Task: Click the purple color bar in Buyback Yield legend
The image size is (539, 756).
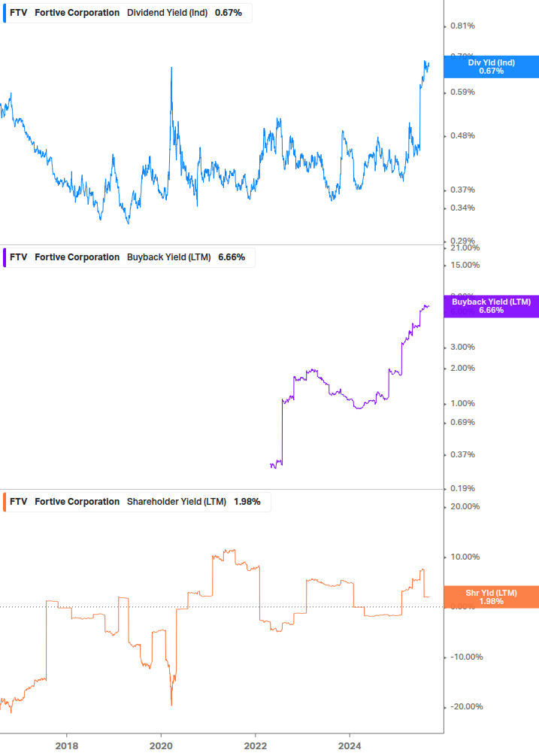Action: pyautogui.click(x=5, y=257)
